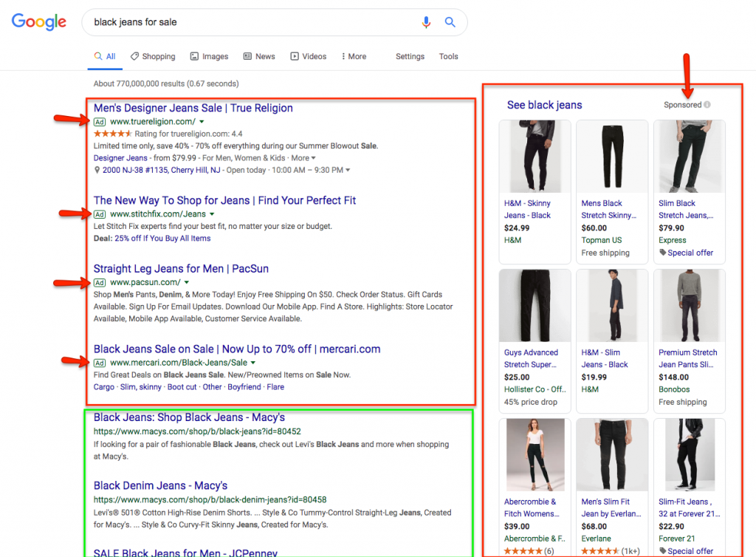Click the Men's Slim Fit Jean by Everlane title
This screenshot has width=756, height=557.
[x=611, y=508]
